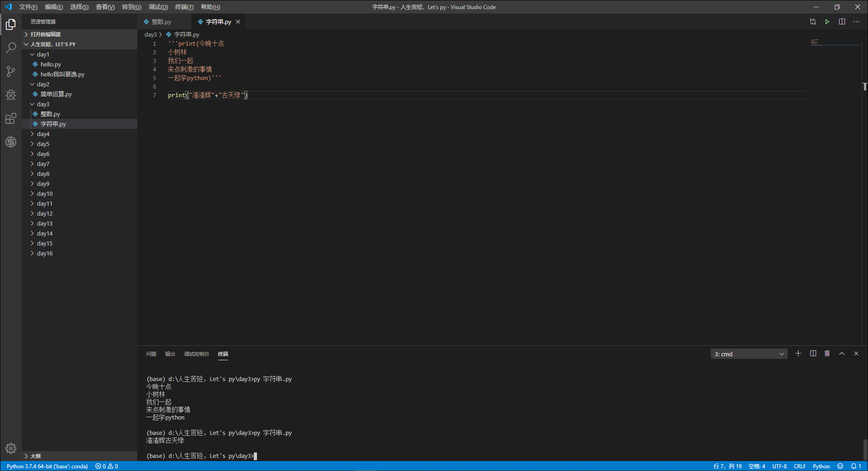Open notifications bell in status bar

click(856, 466)
